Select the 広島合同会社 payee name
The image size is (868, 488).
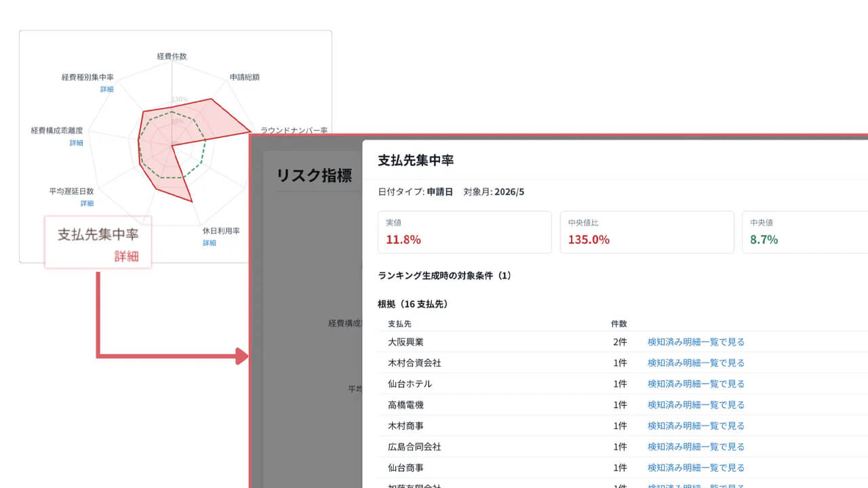click(x=414, y=447)
